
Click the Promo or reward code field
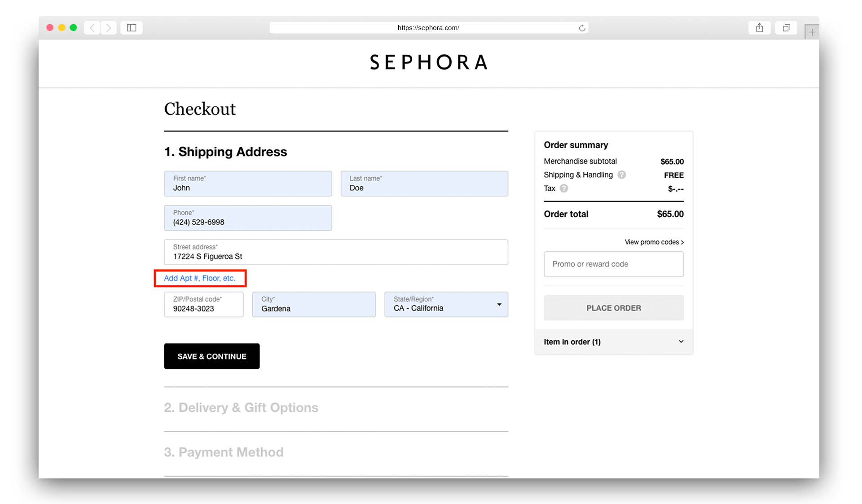pos(613,264)
